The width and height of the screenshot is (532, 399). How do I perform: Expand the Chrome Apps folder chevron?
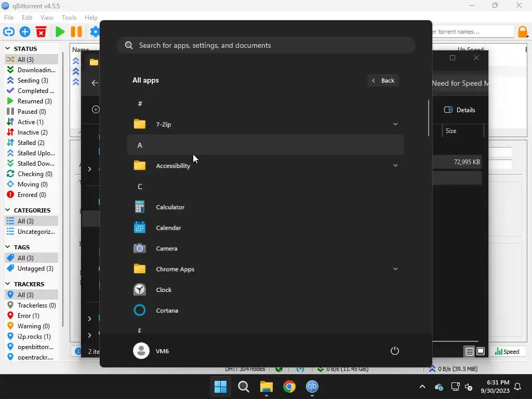(395, 269)
